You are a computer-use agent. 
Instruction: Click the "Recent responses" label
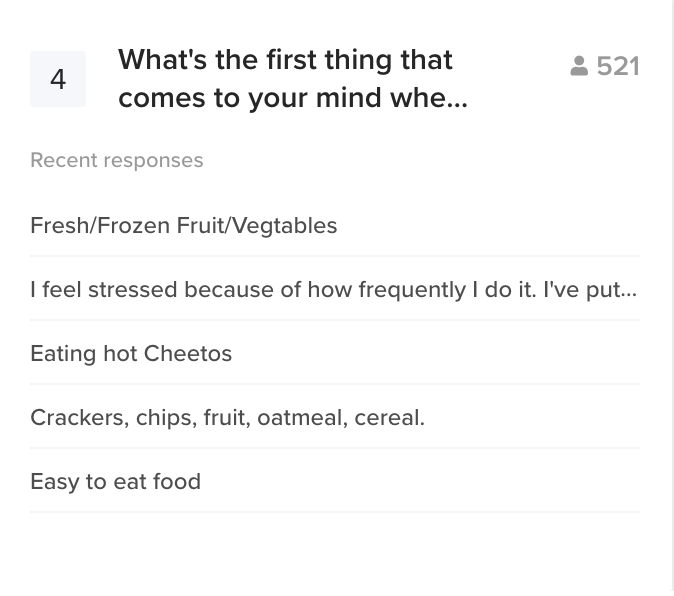point(117,160)
